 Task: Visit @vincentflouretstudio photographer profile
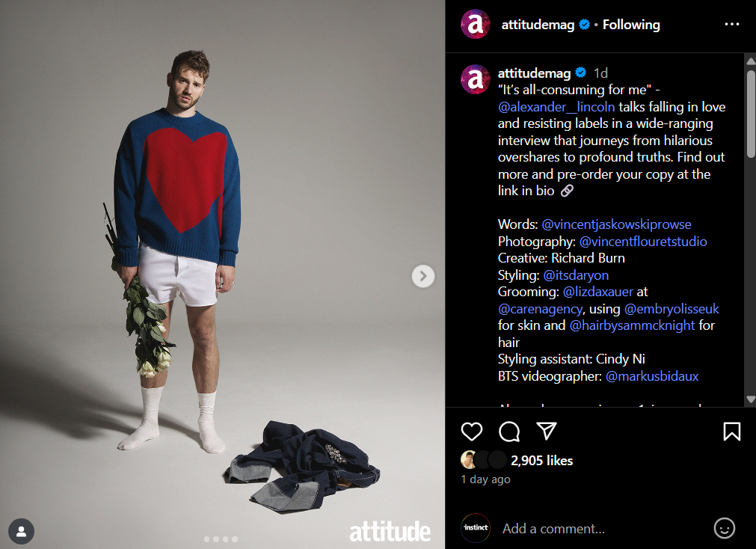tap(642, 241)
